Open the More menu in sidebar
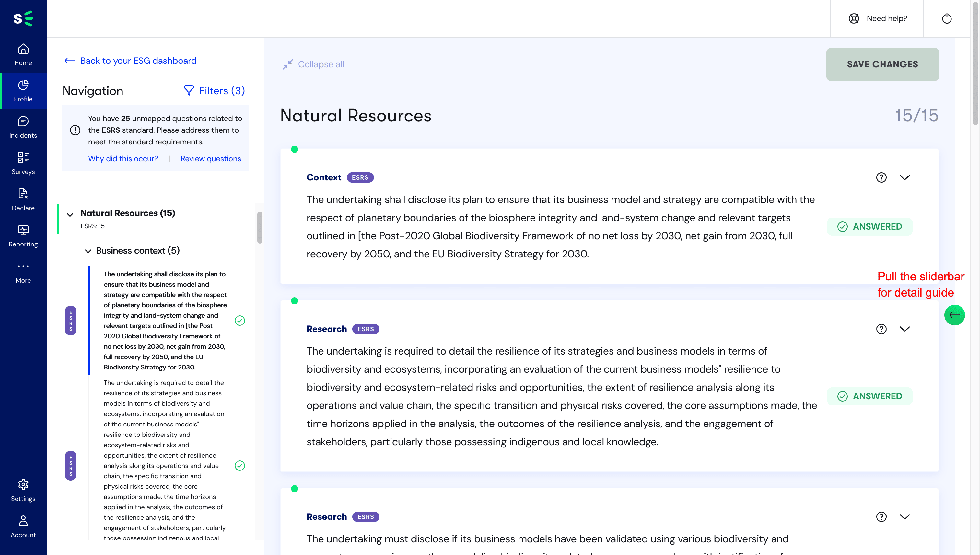The height and width of the screenshot is (555, 980). (23, 272)
